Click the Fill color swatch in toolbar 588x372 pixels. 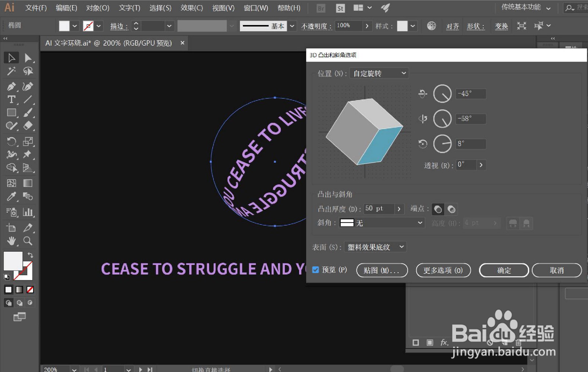coord(13,261)
